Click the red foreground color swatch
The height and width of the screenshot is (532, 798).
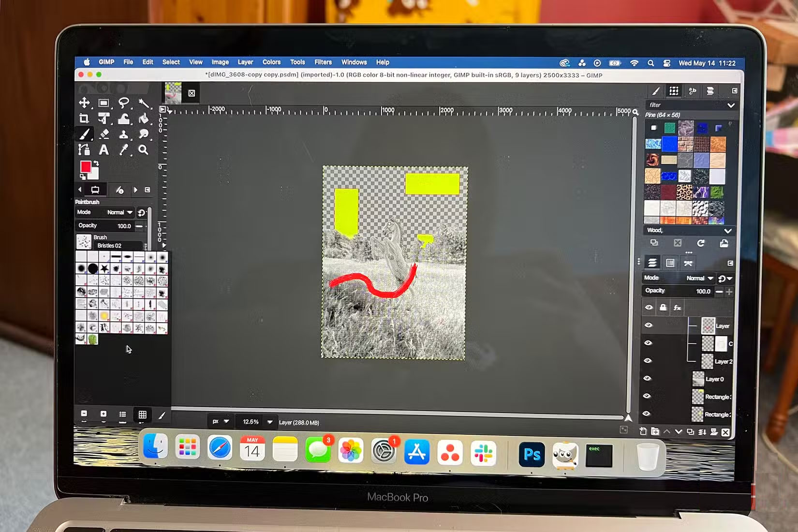point(87,167)
